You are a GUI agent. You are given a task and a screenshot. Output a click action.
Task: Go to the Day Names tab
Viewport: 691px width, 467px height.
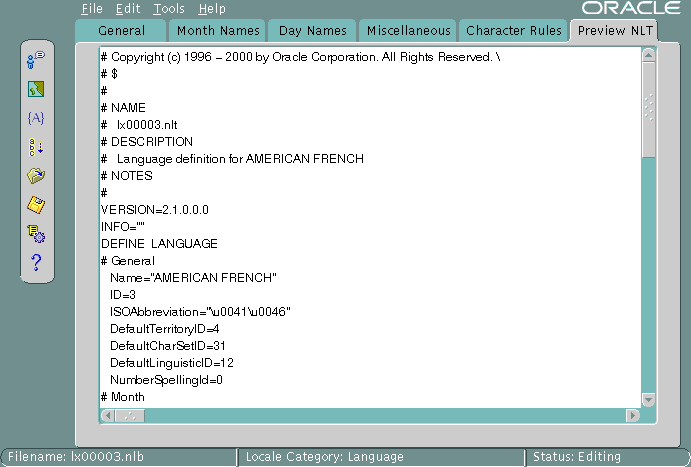pos(311,31)
